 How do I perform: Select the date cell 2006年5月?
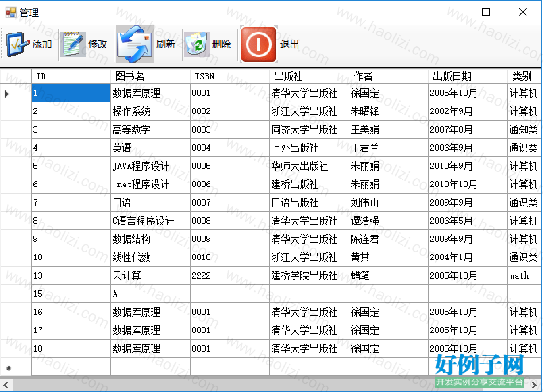click(x=468, y=221)
